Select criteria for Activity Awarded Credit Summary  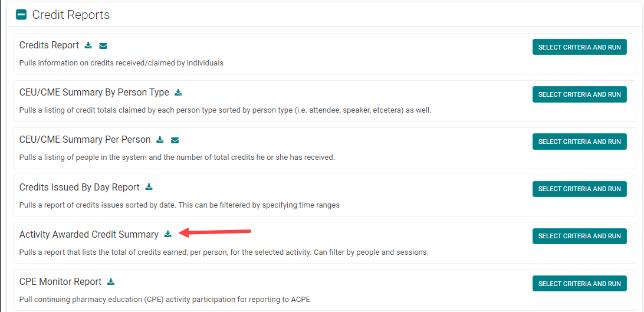[579, 236]
